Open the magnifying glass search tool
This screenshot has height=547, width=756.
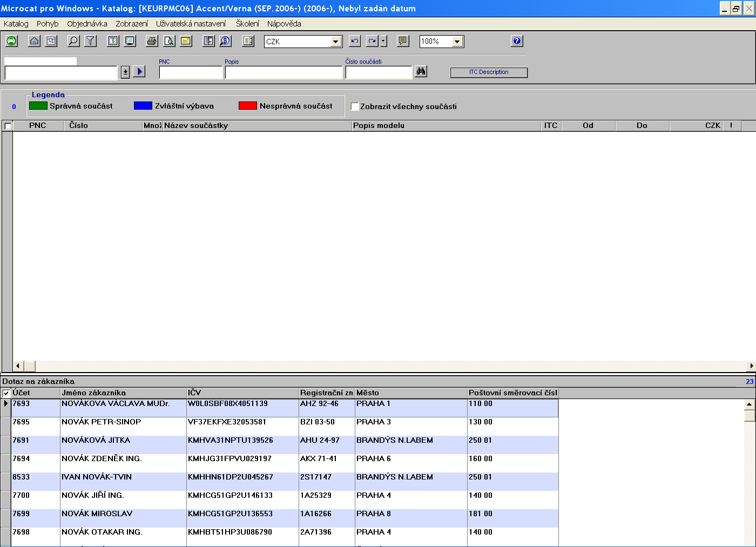coord(73,41)
